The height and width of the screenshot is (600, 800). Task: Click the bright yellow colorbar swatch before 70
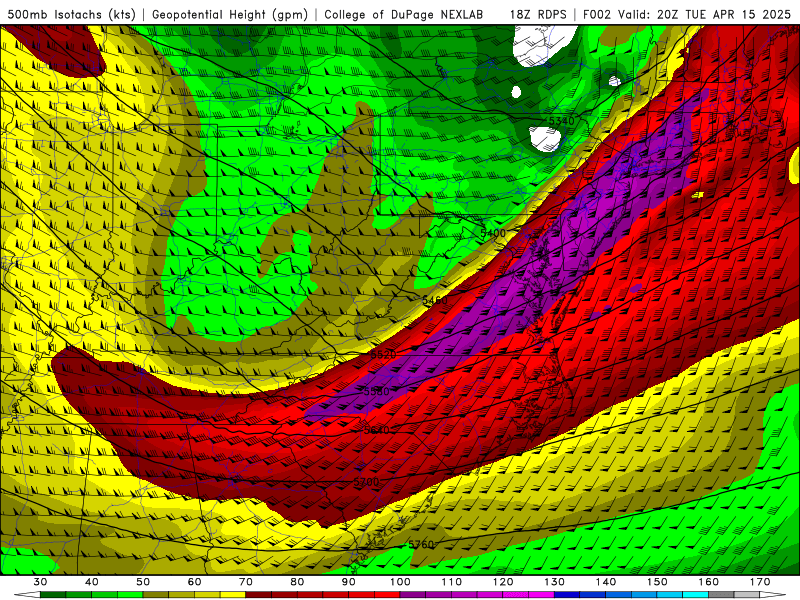tap(233, 595)
